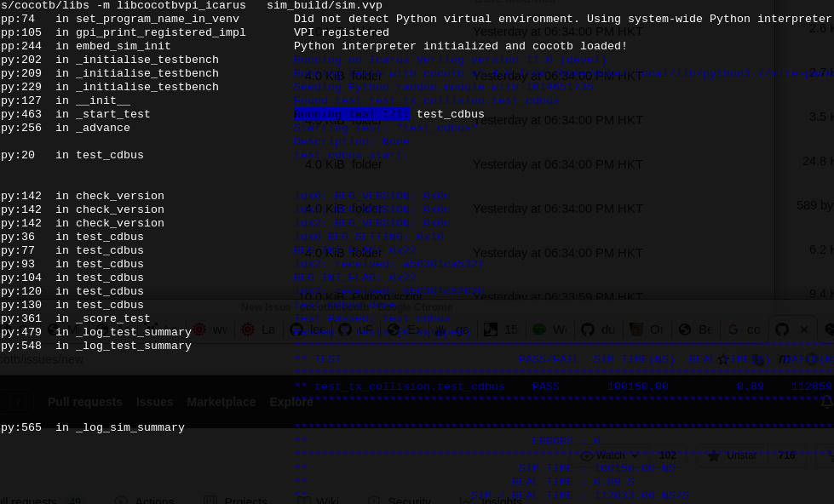Click the highlighted 'Running test 1/1:' text
The height and width of the screenshot is (504, 834).
(x=352, y=114)
